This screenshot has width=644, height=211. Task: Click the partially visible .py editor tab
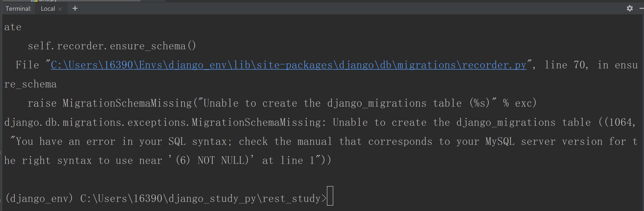click(x=47, y=1)
